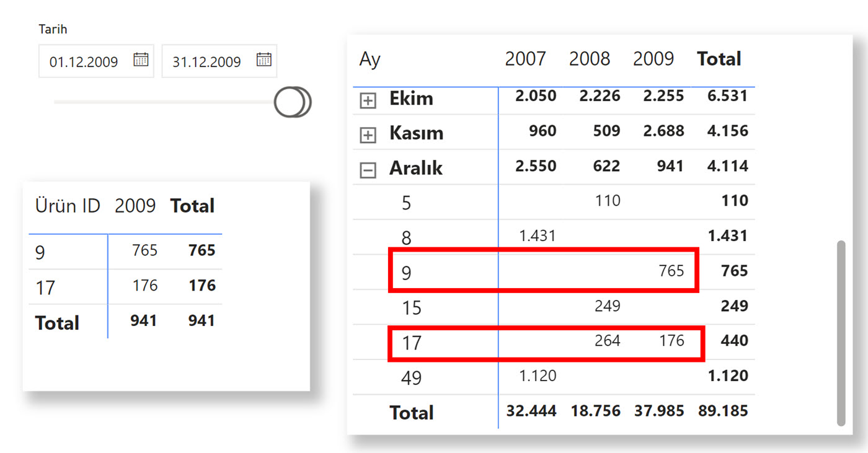The image size is (868, 453).
Task: Click the 2008 value 264 in row 17
Action: 608,340
